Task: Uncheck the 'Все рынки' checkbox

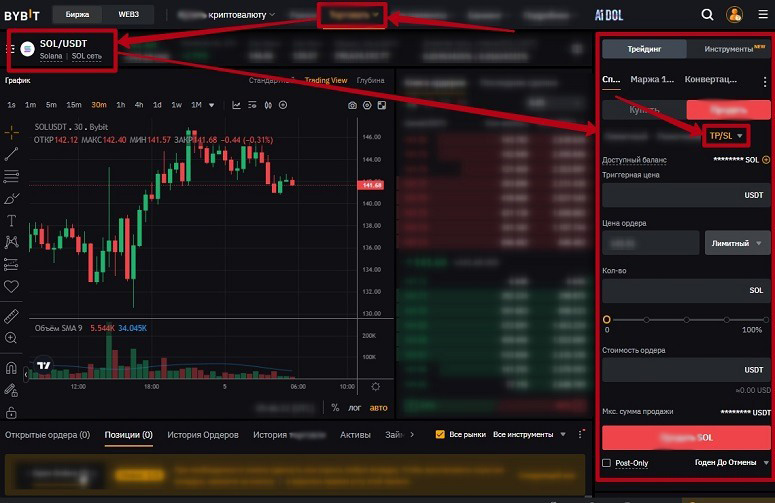Action: pos(440,435)
